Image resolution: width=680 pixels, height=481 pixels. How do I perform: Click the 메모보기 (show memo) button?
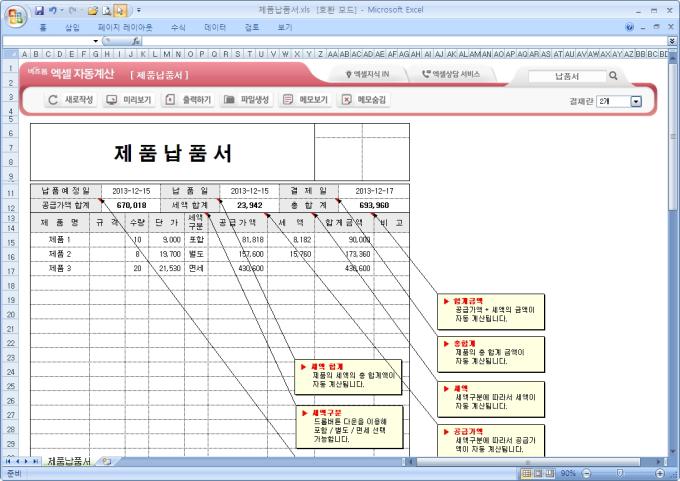pos(305,100)
